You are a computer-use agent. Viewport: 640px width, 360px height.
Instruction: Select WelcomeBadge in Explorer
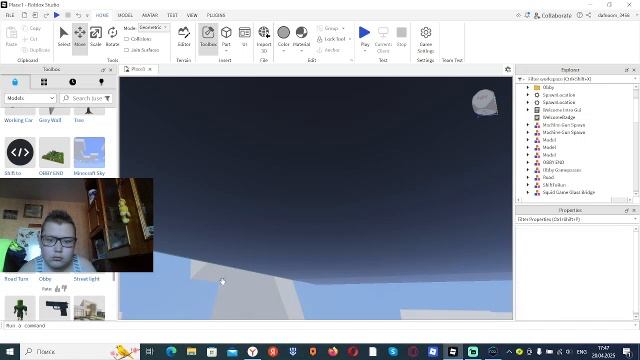pyautogui.click(x=559, y=118)
